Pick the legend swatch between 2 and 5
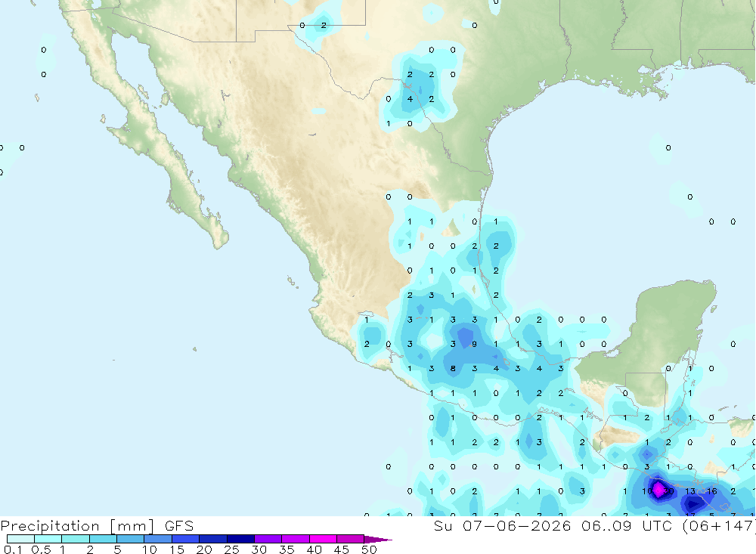 [x=103, y=539]
